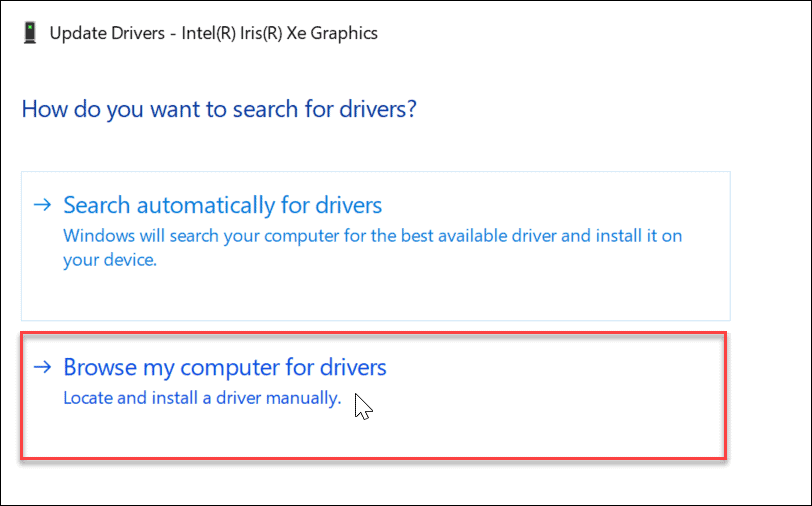812x506 pixels.
Task: Click the word 'Search' in the first option
Action: pyautogui.click(x=95, y=205)
